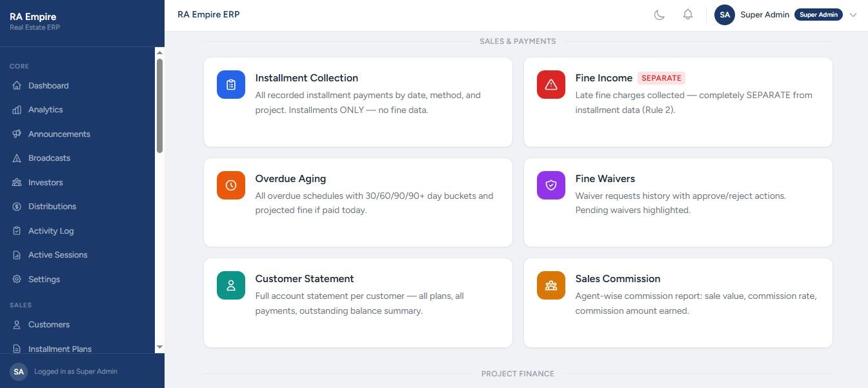Click the amber Sales Commission group icon
Screen dimensions: 868x388
551,285
